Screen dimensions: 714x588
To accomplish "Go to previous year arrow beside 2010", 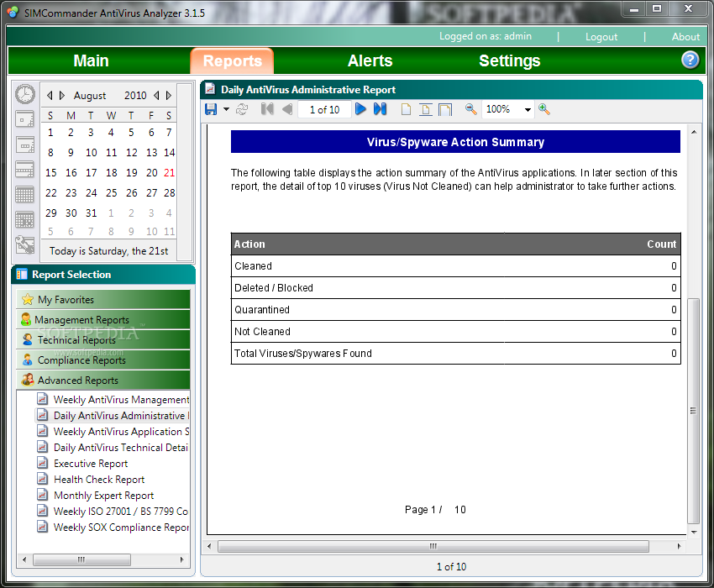I will point(156,95).
